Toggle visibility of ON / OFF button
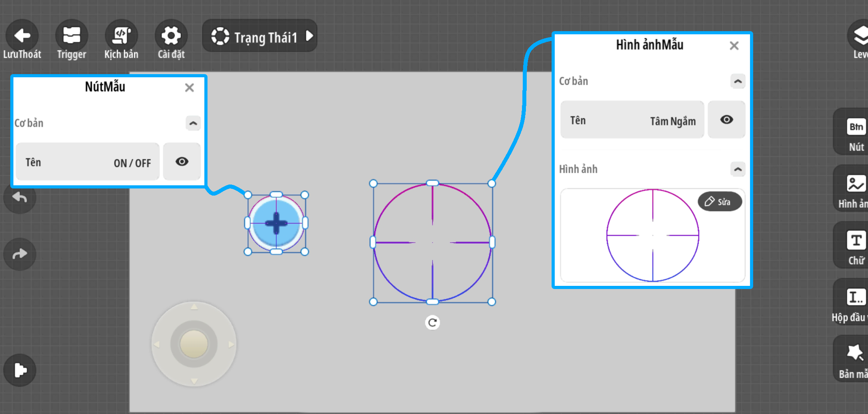 (x=182, y=162)
